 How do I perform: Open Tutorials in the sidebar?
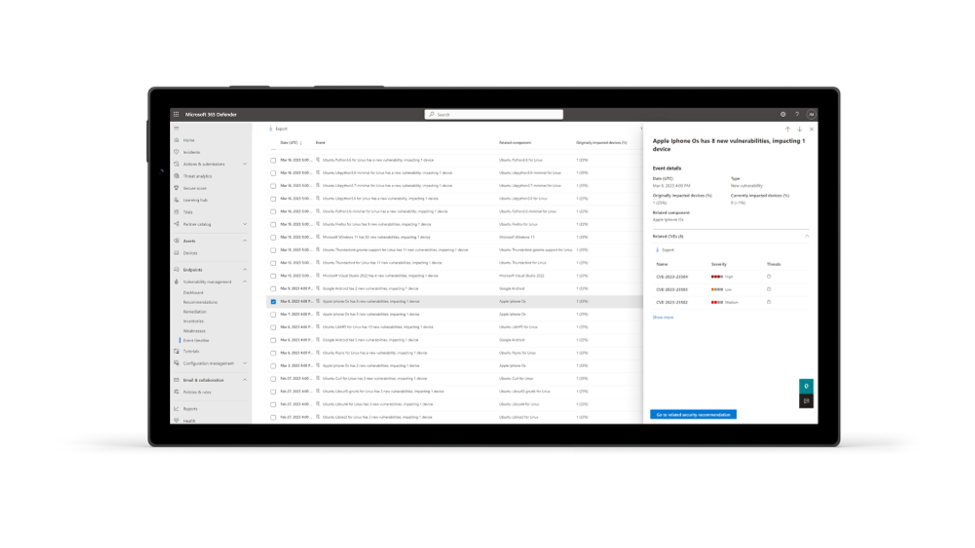point(191,351)
